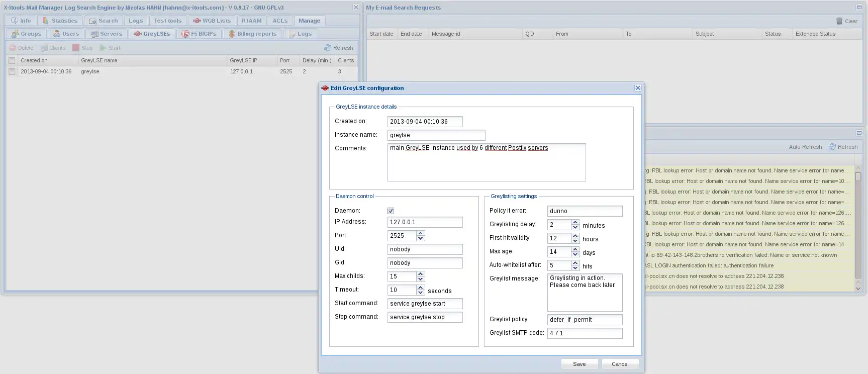
Task: Open the Statistics tab
Action: pos(60,21)
